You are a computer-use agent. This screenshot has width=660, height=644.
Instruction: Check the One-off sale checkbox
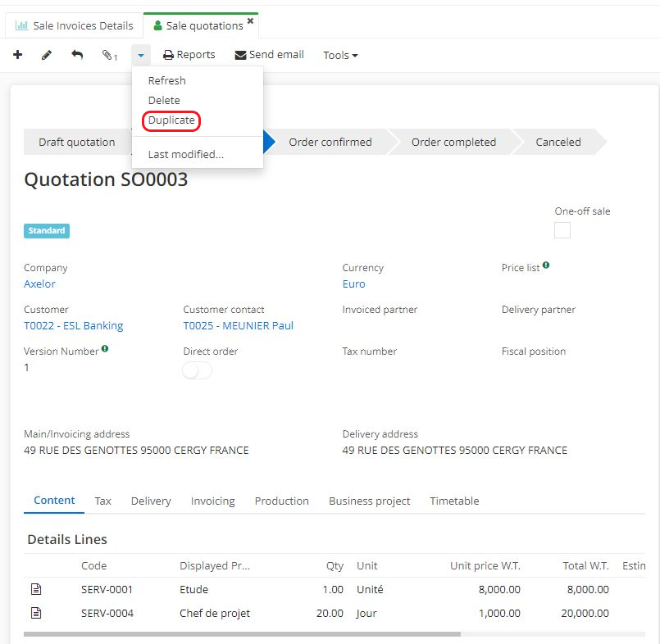pyautogui.click(x=562, y=230)
